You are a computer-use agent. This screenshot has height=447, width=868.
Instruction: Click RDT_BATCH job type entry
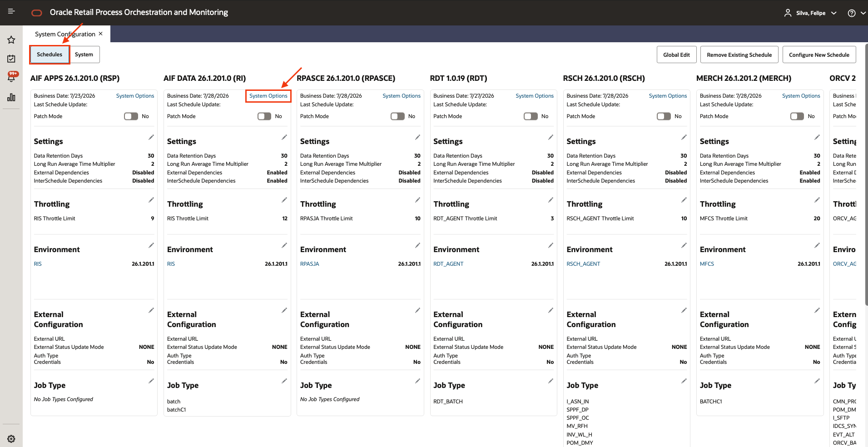tap(448, 402)
